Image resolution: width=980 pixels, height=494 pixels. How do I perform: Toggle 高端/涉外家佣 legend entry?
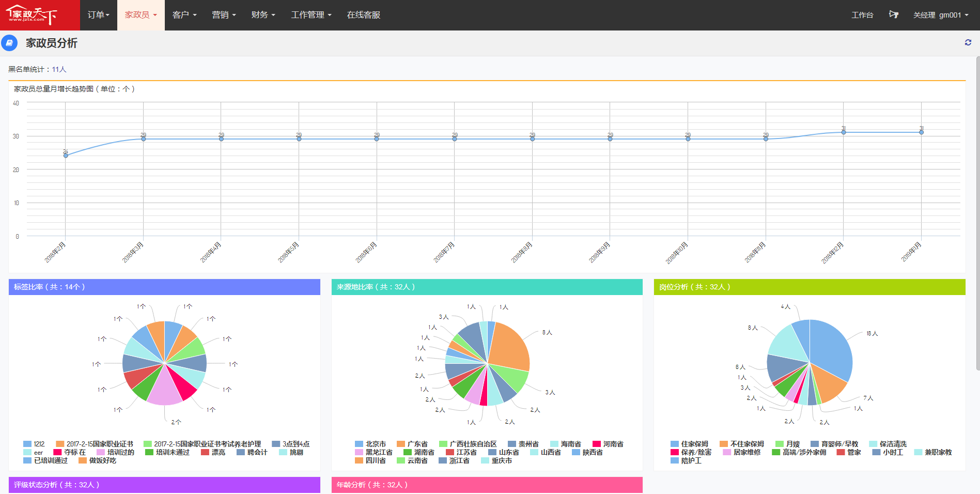799,452
